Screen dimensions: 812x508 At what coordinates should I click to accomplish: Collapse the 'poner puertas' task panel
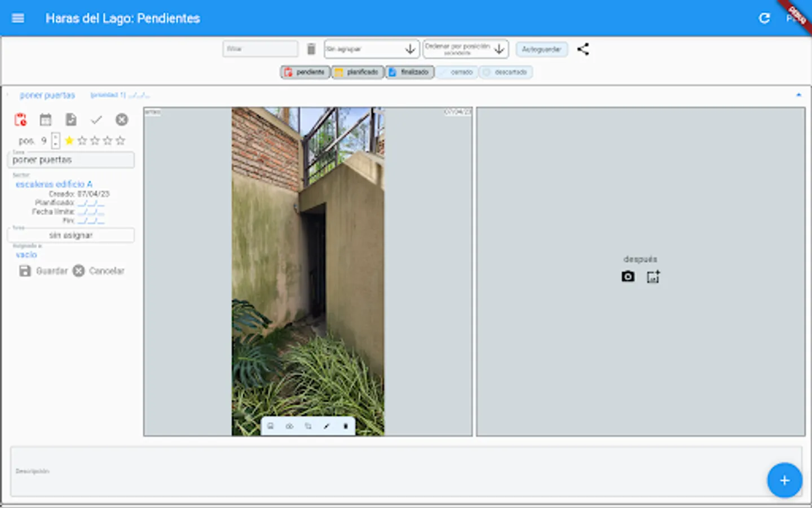[x=798, y=95]
